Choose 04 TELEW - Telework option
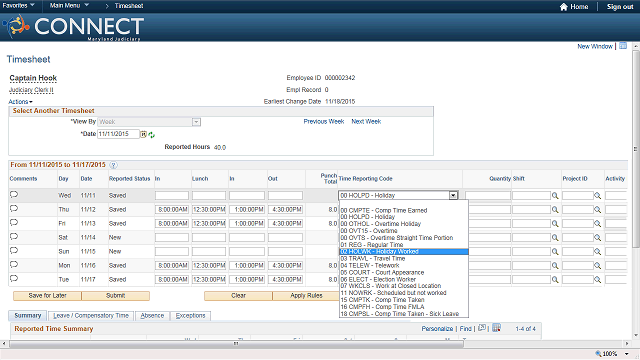640x360 pixels. click(x=370, y=265)
